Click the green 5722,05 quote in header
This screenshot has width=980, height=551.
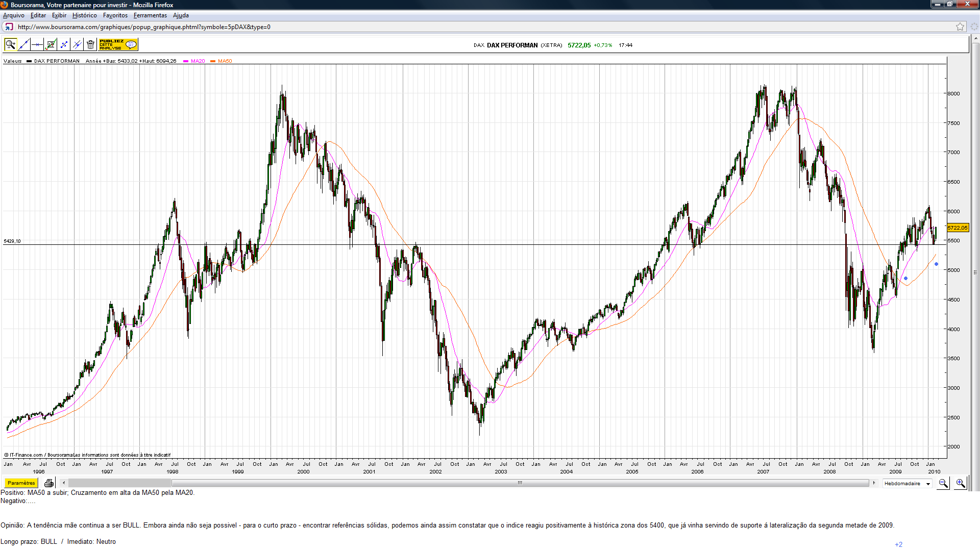tap(579, 45)
